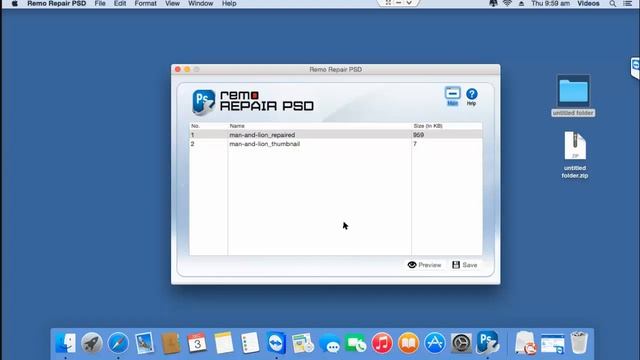Open the Remo Repair PSD application menu
The image size is (640, 360).
coord(56,4)
